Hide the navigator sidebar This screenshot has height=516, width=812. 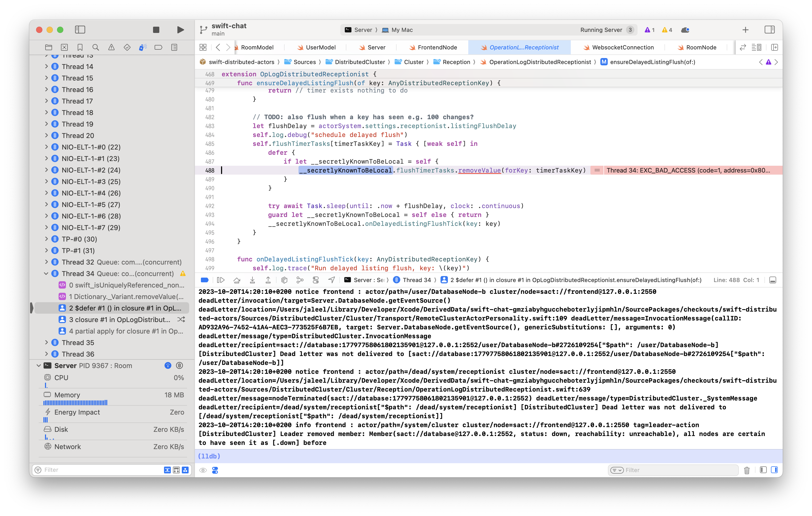tap(80, 30)
